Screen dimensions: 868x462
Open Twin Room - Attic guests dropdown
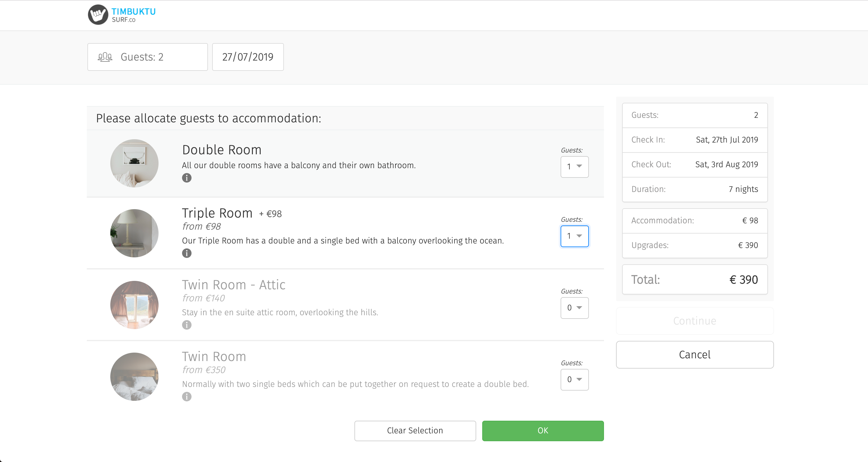point(574,308)
